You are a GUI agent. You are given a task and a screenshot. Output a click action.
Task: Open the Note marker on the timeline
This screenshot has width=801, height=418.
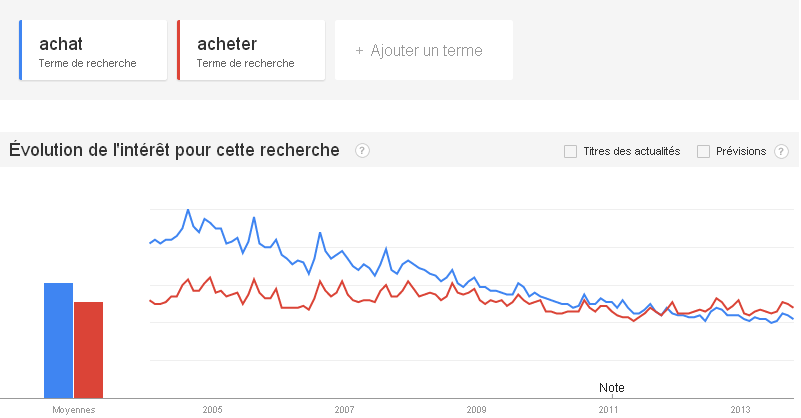click(610, 387)
